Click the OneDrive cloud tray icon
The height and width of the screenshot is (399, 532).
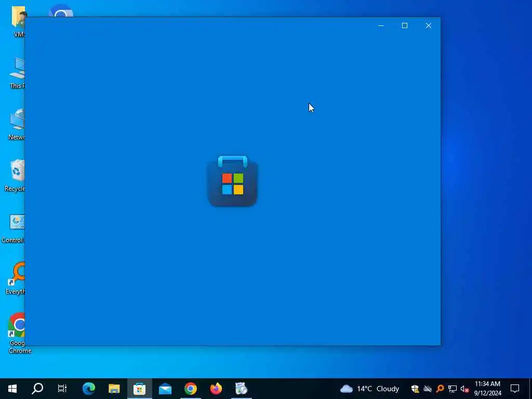pyautogui.click(x=428, y=389)
